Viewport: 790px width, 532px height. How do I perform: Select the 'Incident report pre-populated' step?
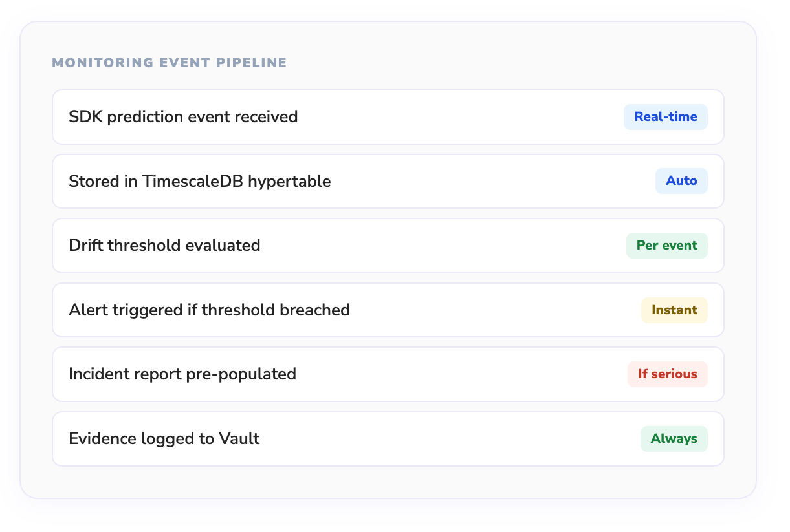pyautogui.click(x=182, y=374)
